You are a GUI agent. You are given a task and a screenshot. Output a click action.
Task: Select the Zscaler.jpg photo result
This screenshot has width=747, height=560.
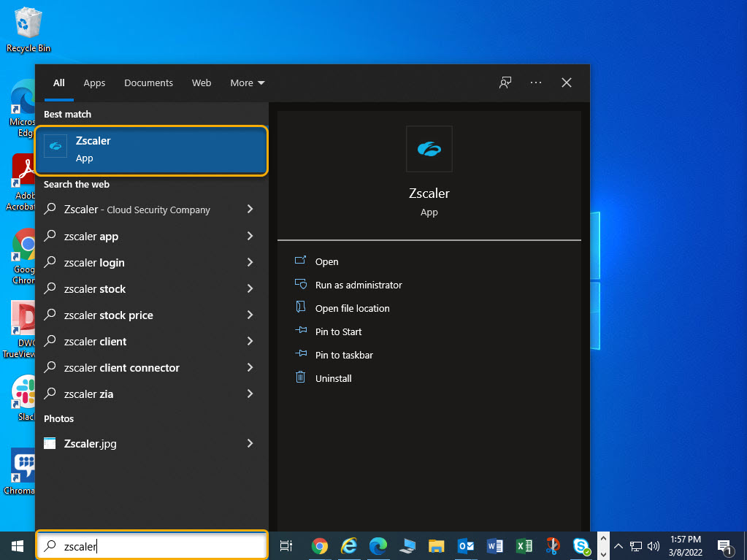tap(138, 443)
